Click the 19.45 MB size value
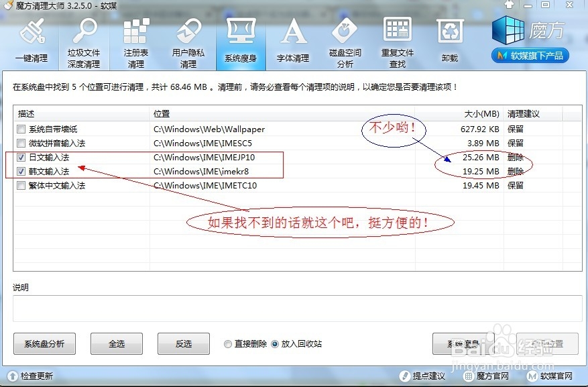The width and height of the screenshot is (588, 387). click(481, 186)
